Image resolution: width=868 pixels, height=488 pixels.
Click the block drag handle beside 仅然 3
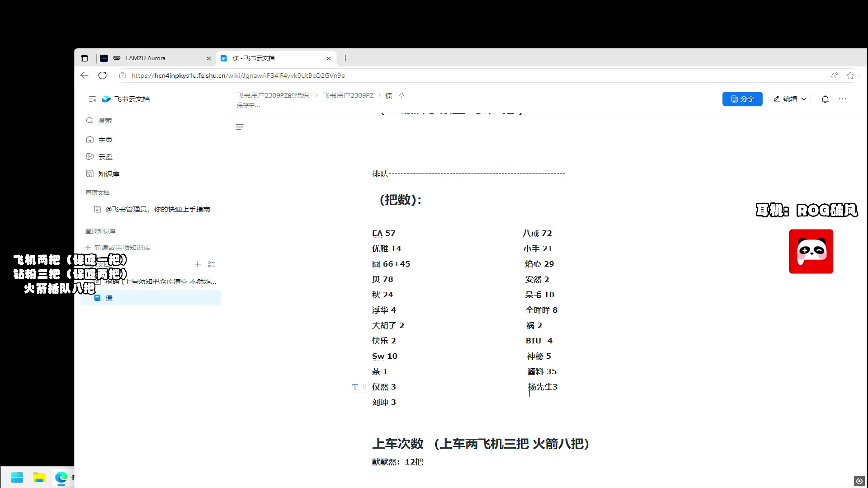click(x=364, y=387)
